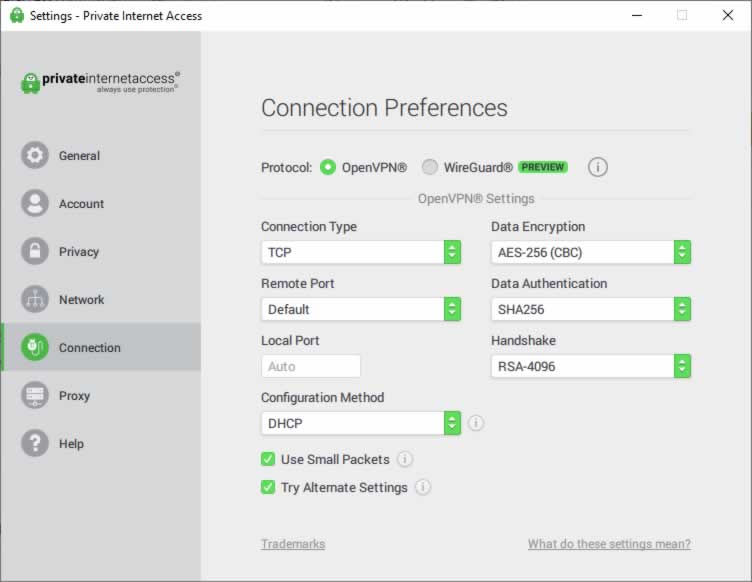Screen dimensions: 752x582
Task: Click the green PREVIEW badge
Action: coord(543,167)
